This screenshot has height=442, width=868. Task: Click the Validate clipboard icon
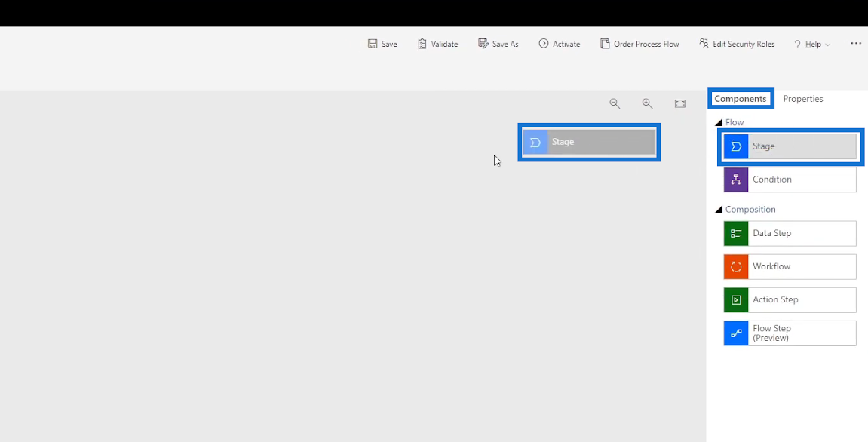click(422, 44)
